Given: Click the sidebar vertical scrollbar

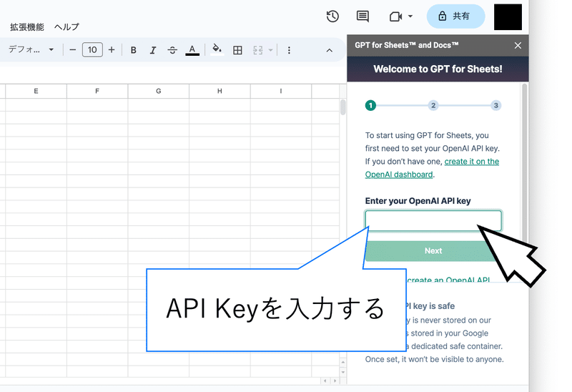Looking at the screenshot, I should [x=525, y=165].
